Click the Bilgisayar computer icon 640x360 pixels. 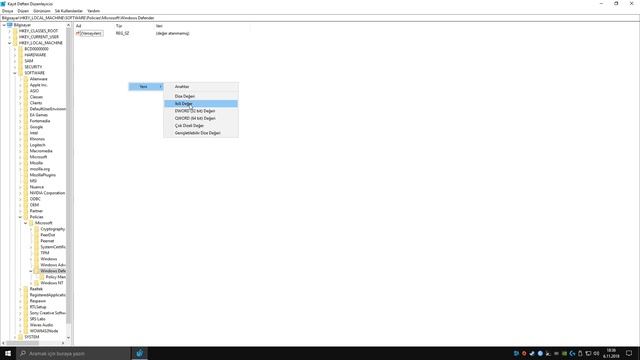pos(10,25)
